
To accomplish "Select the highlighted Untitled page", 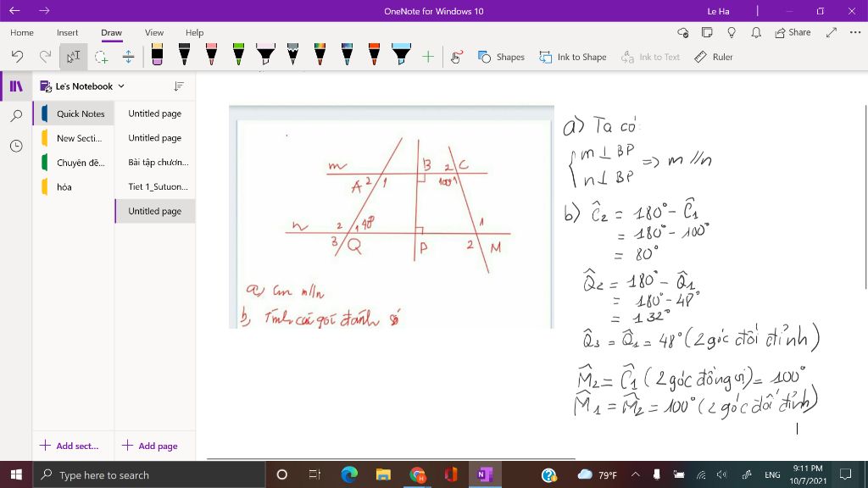I will click(155, 211).
